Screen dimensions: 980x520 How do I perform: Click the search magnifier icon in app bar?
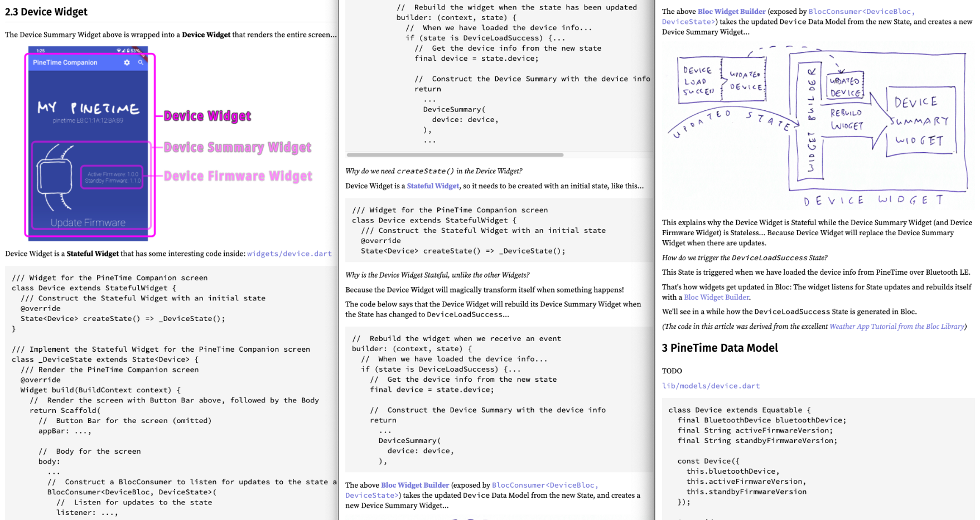pyautogui.click(x=141, y=62)
